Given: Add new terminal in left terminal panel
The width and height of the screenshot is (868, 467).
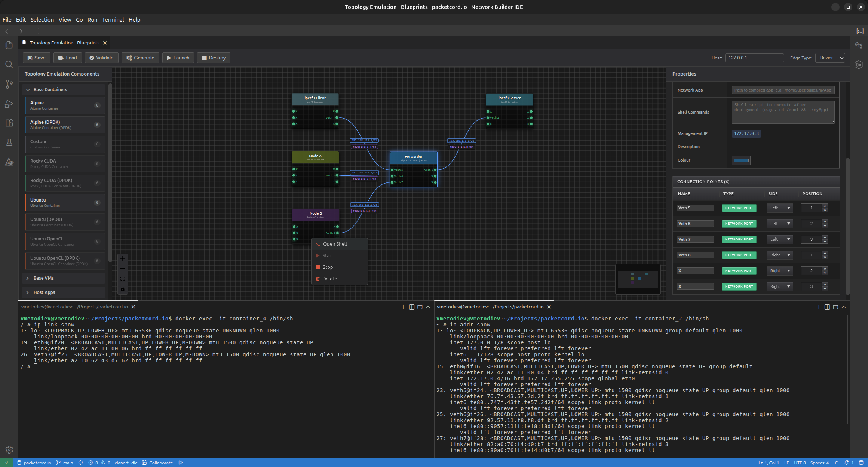Looking at the screenshot, I should (x=403, y=307).
